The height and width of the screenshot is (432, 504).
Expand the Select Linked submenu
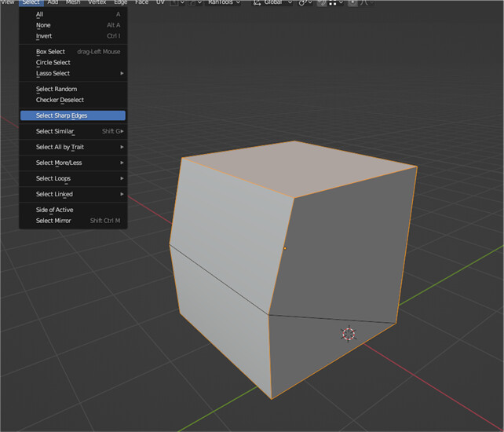click(x=73, y=194)
